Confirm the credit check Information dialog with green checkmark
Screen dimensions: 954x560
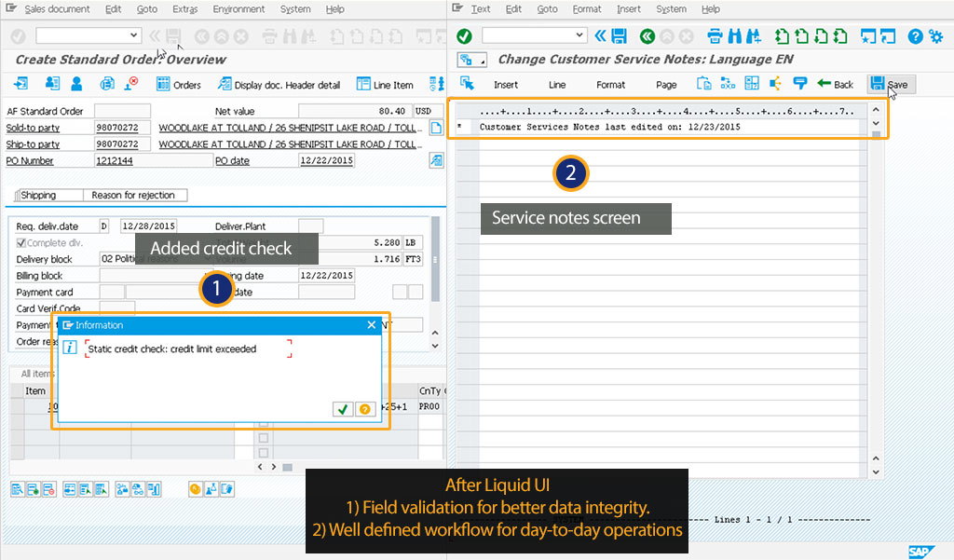click(343, 409)
